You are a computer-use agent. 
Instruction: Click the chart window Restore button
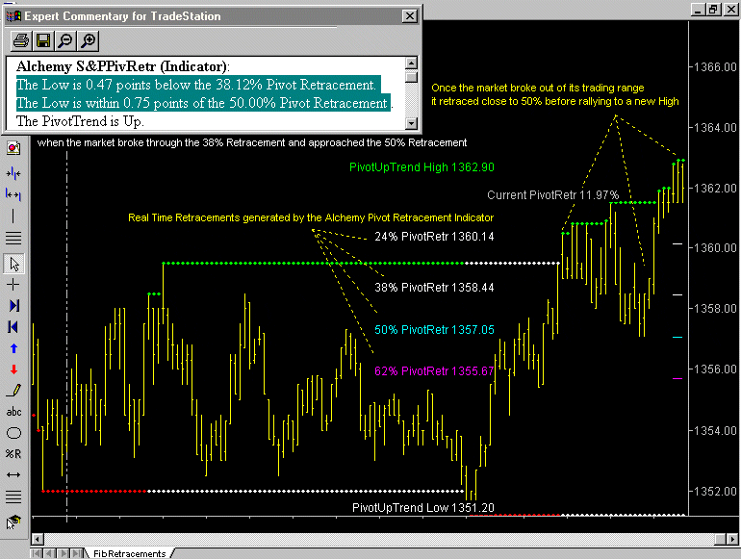[x=714, y=9]
